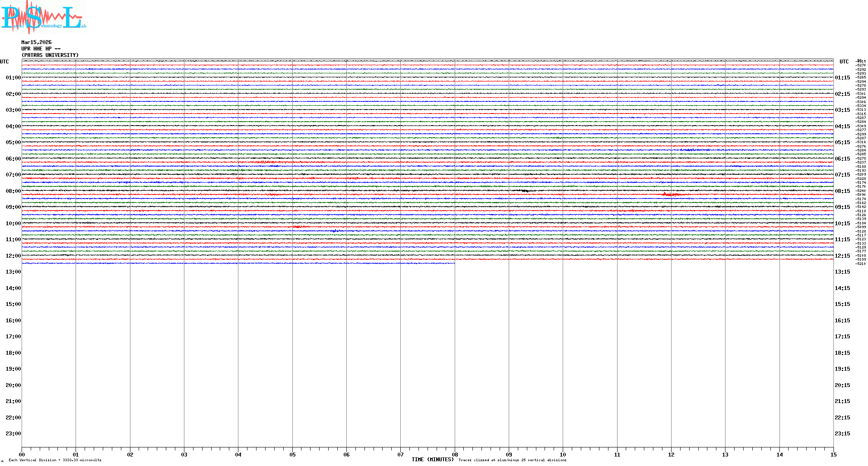Screen dimensions: 868x466
Task: Click the PSL Patras Seismology Lab logo
Action: coord(43,17)
